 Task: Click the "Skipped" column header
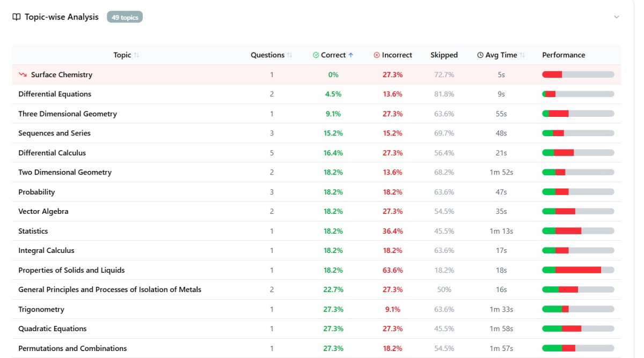444,55
